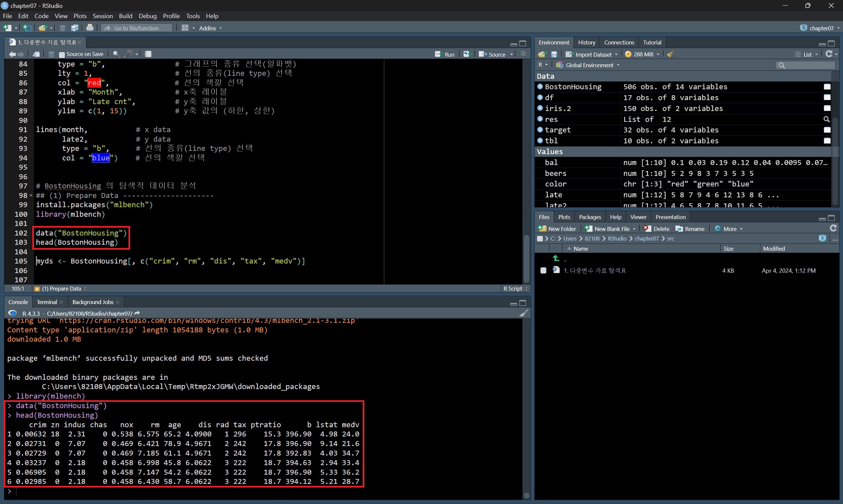Click the save icon in the editor toolbar

[x=51, y=54]
